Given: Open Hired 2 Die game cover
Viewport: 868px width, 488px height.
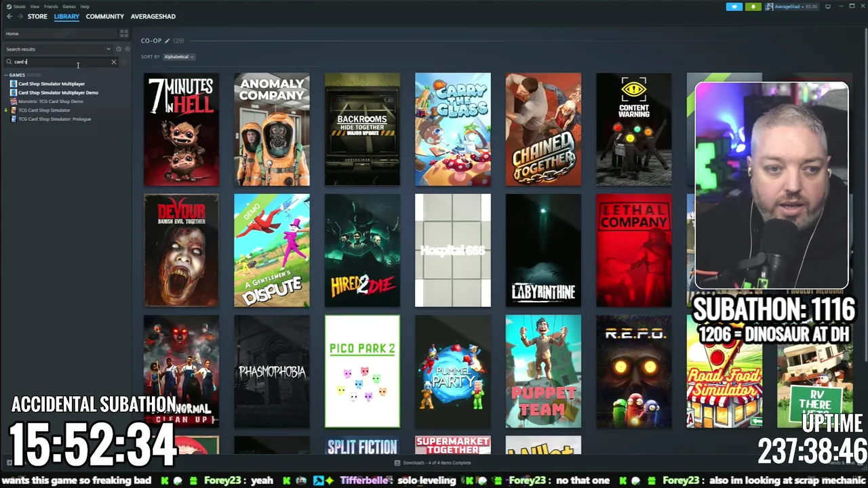Looking at the screenshot, I should click(362, 250).
